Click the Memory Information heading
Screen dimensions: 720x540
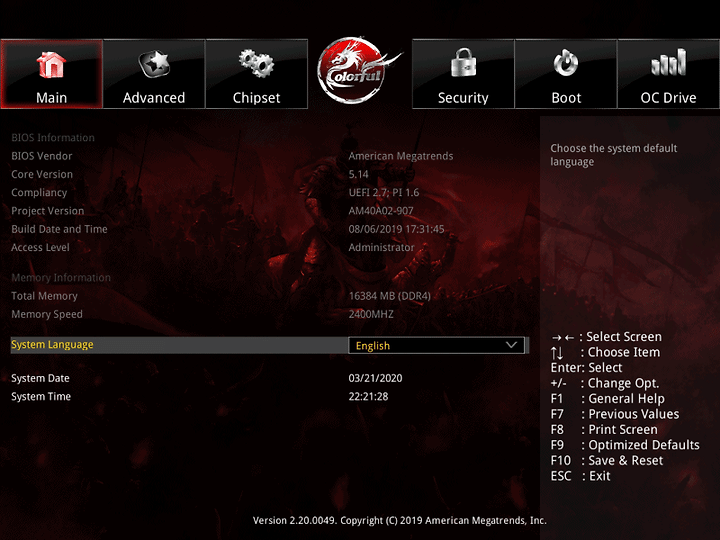point(61,278)
